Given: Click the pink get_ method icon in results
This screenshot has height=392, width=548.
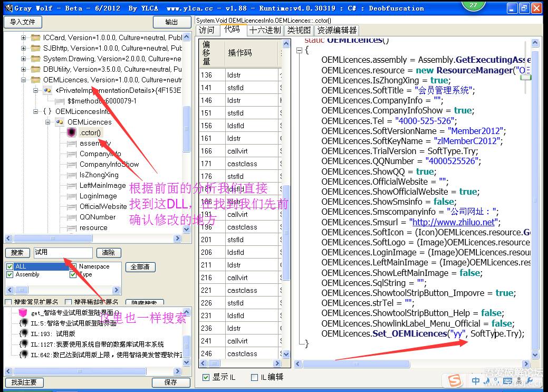Looking at the screenshot, I should coord(23,313).
